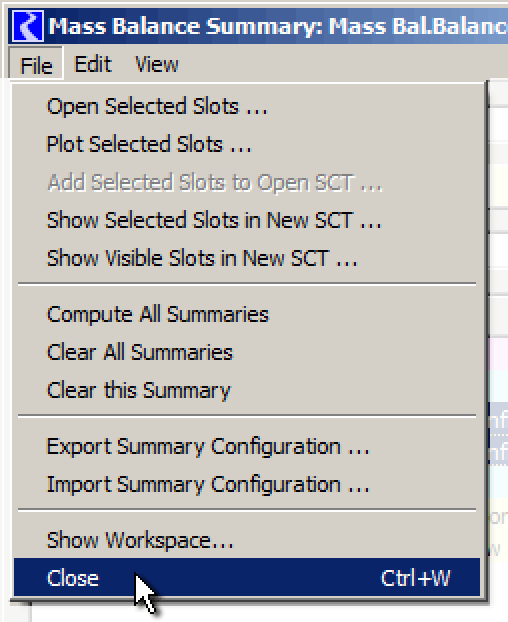Image resolution: width=508 pixels, height=622 pixels.
Task: Click the separator below Clear this Summary
Action: [247, 416]
